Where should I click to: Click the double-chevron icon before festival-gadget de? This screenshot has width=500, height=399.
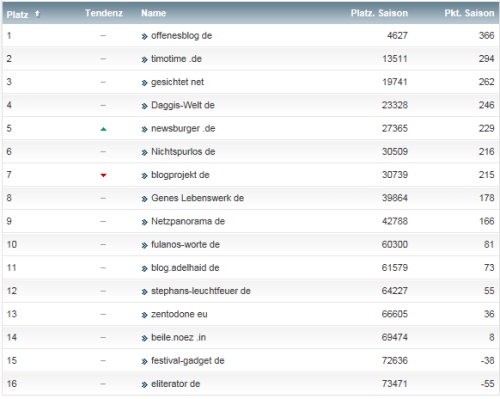pyautogui.click(x=144, y=362)
